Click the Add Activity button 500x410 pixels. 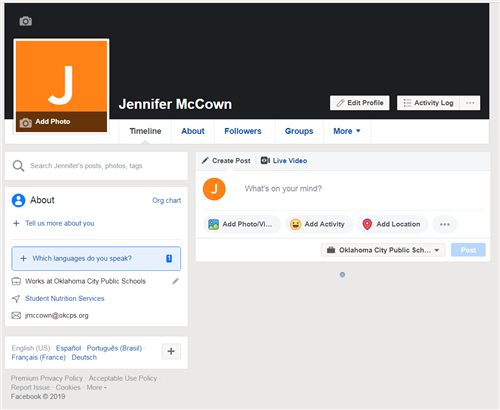click(319, 224)
